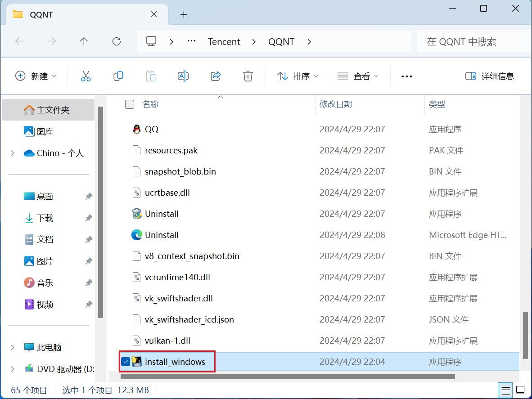Sort by the 类型 column header
The width and height of the screenshot is (532, 399).
[437, 104]
